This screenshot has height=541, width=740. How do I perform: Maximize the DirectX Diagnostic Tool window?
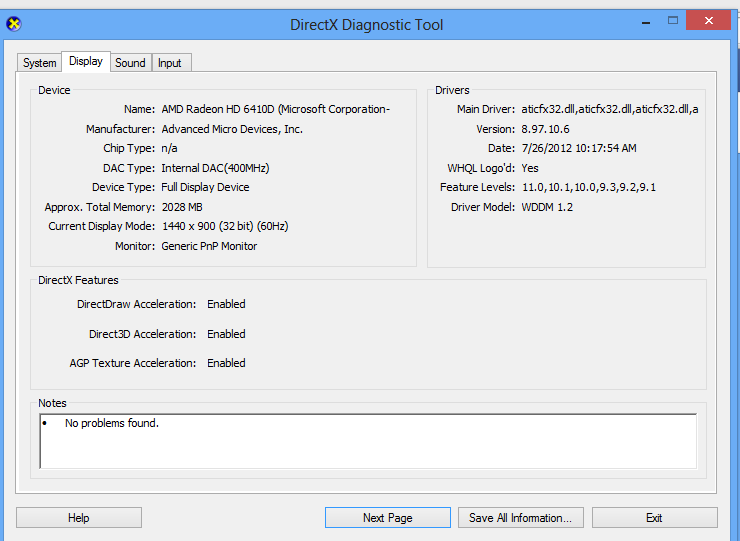point(673,20)
